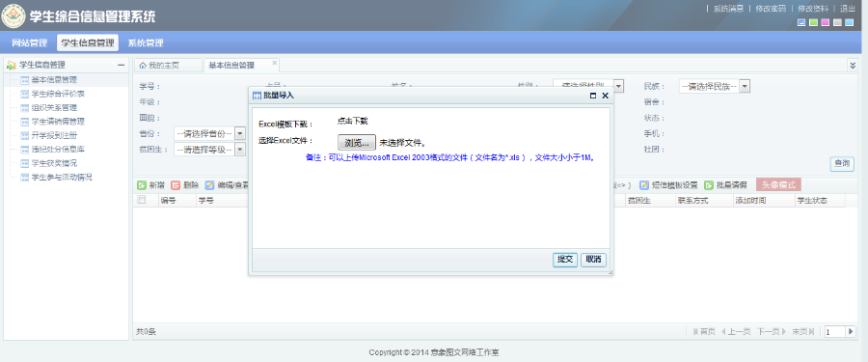Image resolution: width=868 pixels, height=362 pixels.
Task: Click the 编辑/查看 edit icon
Action: 210,185
